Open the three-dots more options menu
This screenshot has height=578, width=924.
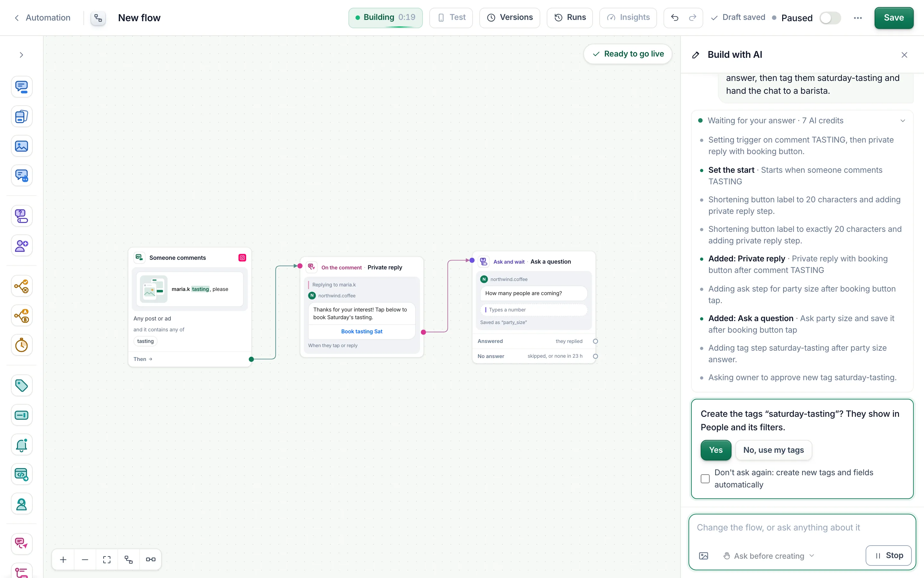point(858,18)
